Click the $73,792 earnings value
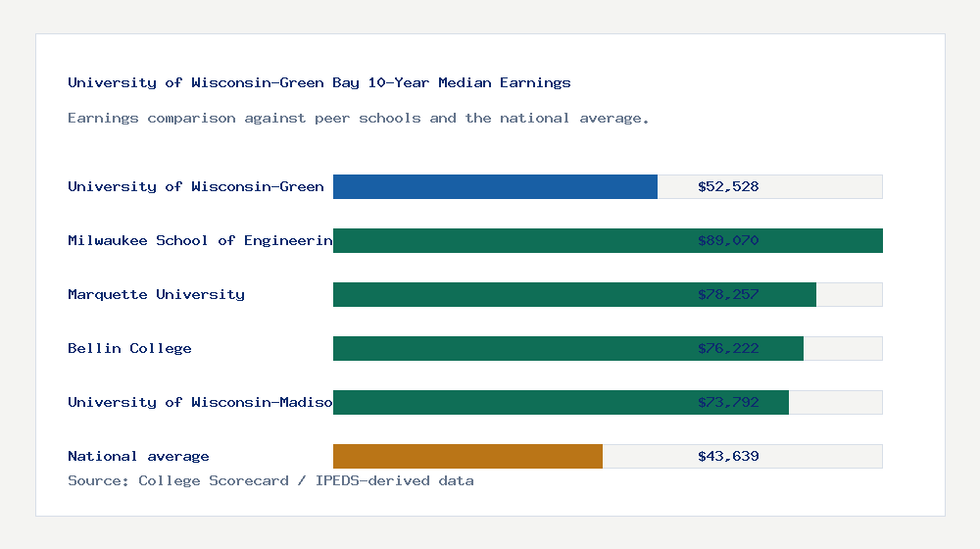This screenshot has width=980, height=549. tap(728, 402)
